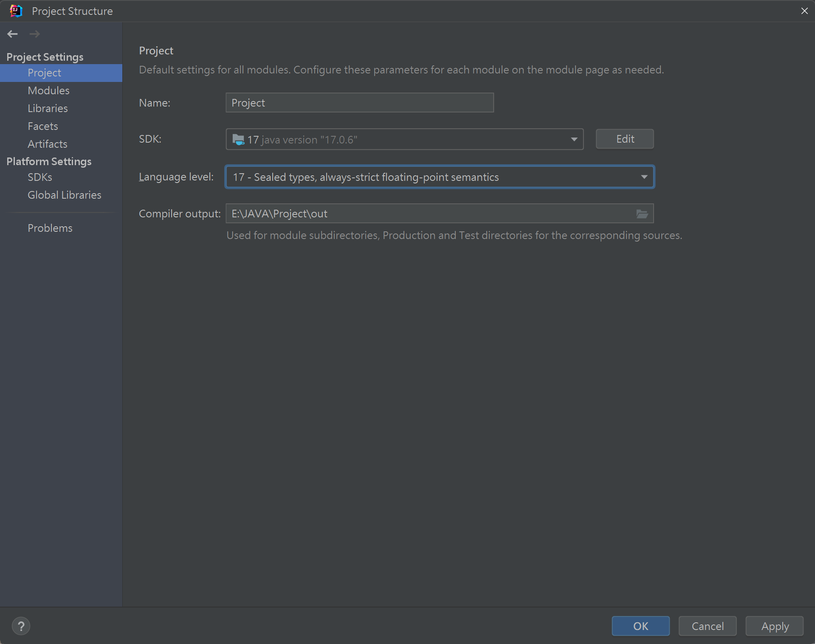Click the 'Default settings for all modules' description
This screenshot has width=815, height=644.
click(x=401, y=70)
